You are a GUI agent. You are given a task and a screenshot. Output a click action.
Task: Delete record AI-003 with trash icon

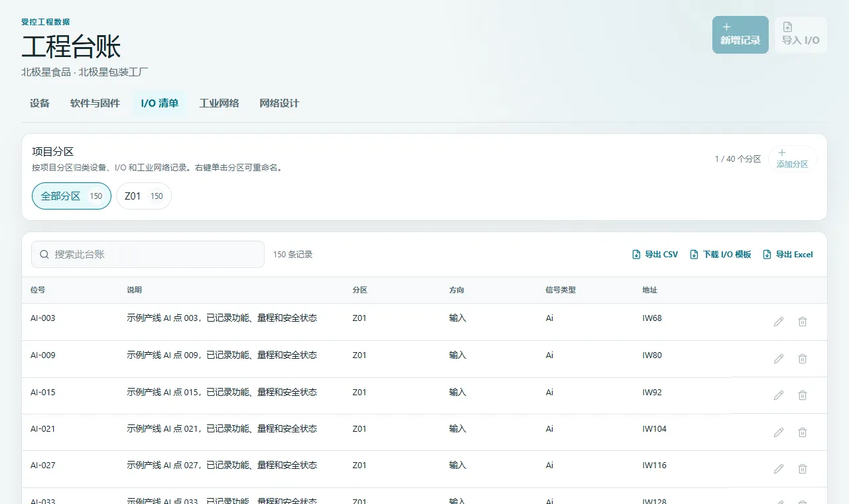[803, 322]
